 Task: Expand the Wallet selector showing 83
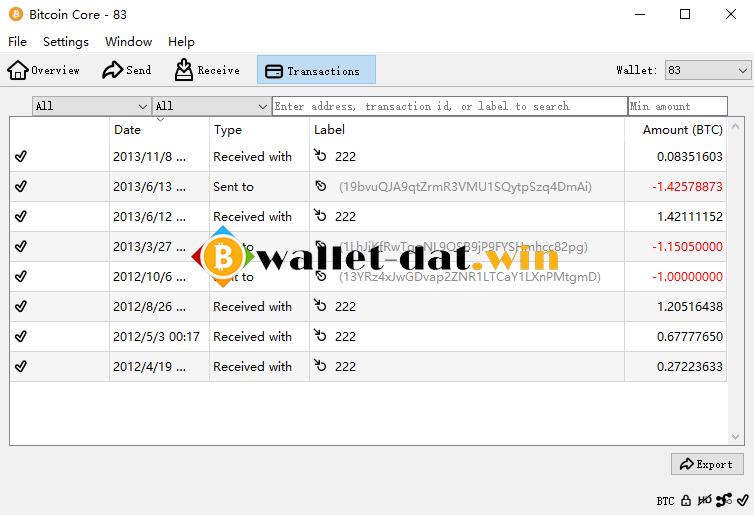coord(708,70)
